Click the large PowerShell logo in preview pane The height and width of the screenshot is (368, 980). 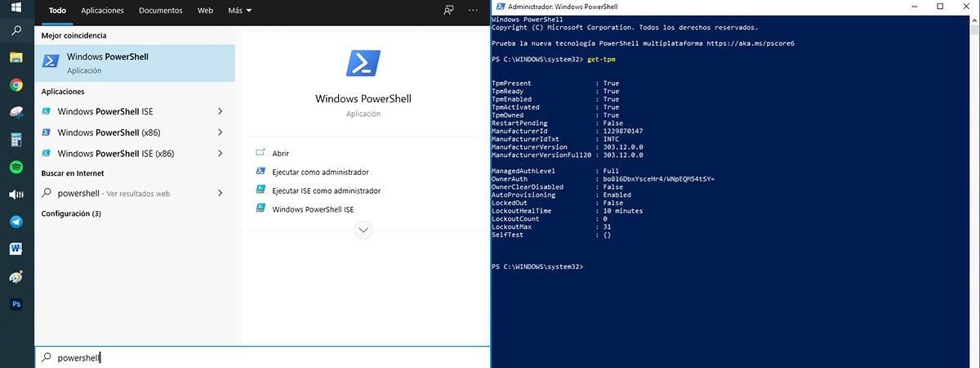tap(363, 64)
